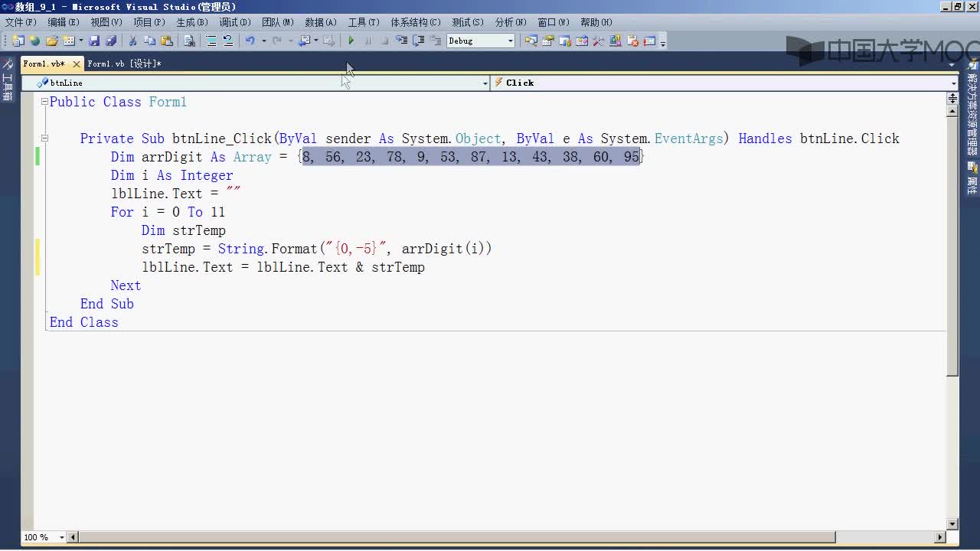Open the 团队(M) menu
The image size is (980, 551).
pos(277,22)
